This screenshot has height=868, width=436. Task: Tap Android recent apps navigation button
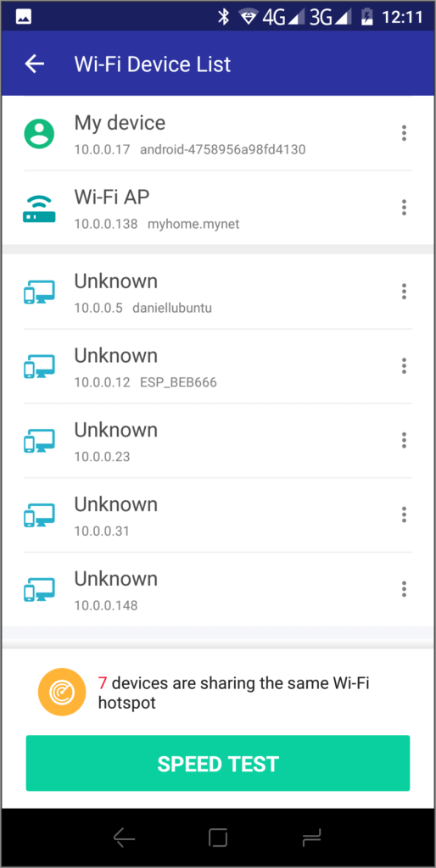pos(312,837)
